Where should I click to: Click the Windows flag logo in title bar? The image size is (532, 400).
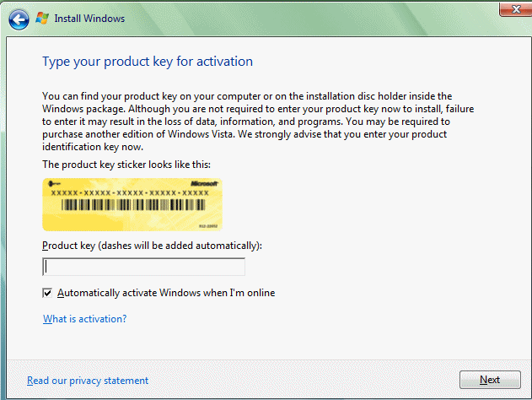click(x=42, y=19)
